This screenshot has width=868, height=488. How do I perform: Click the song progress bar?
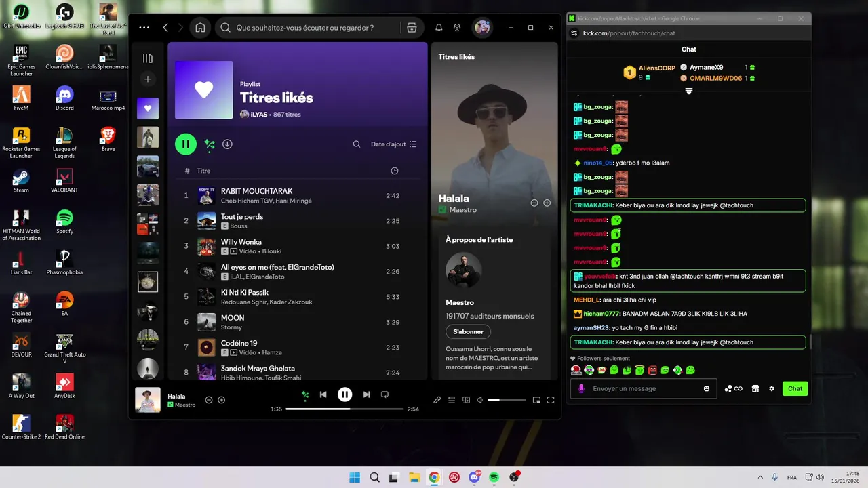click(x=344, y=409)
